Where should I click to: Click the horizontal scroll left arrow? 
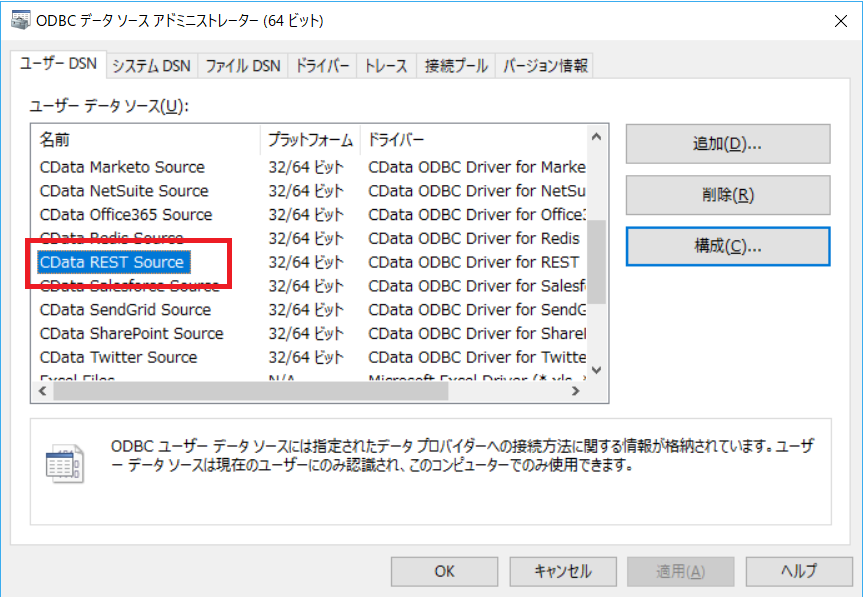[42, 391]
